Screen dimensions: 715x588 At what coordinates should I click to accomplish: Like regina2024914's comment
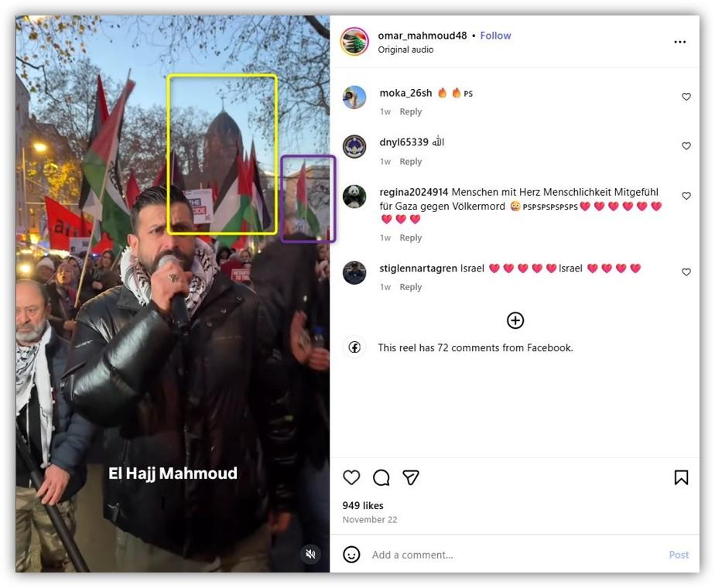tap(686, 196)
